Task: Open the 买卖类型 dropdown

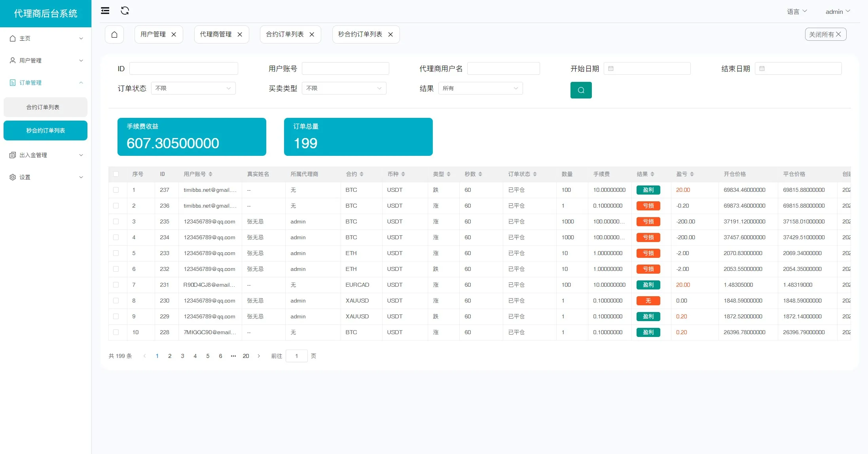Action: (x=344, y=88)
